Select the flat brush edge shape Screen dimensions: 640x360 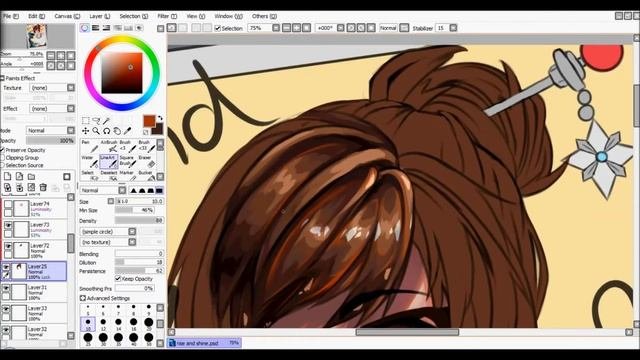point(159,190)
